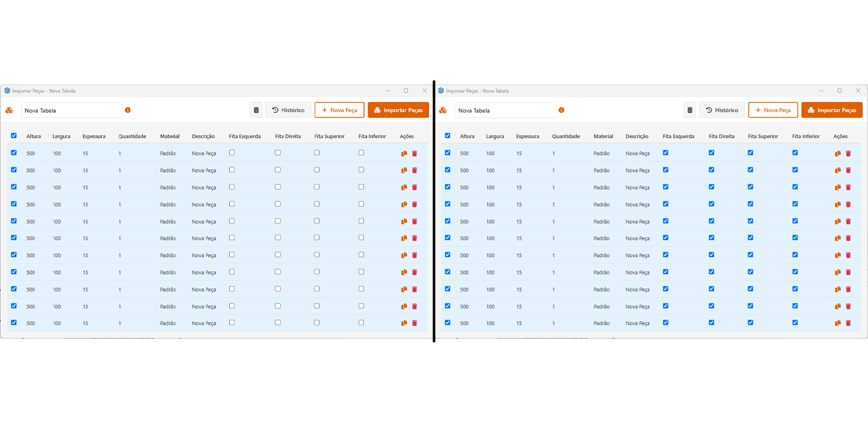Viewport: 868px width, 423px height.
Task: Click the Nova Tabela name field, right window
Action: click(505, 110)
